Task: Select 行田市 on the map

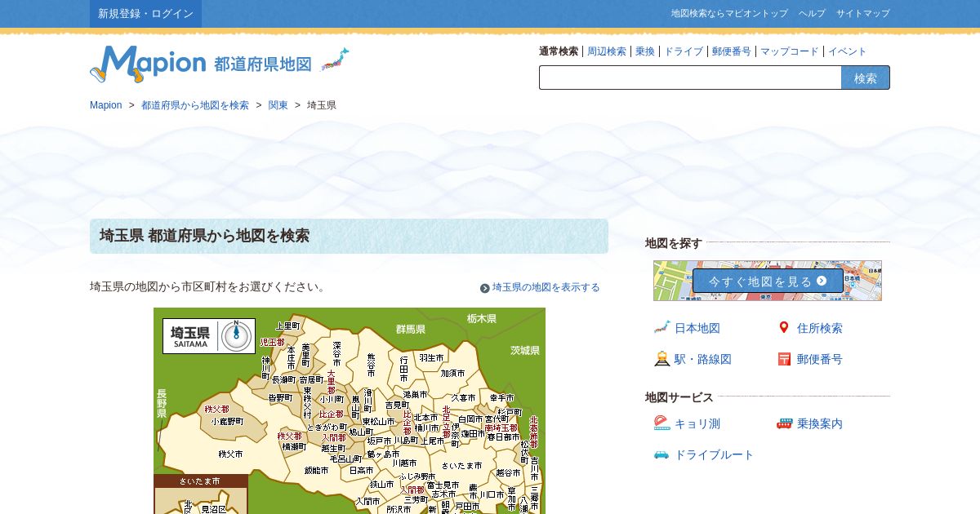Action: (403, 369)
